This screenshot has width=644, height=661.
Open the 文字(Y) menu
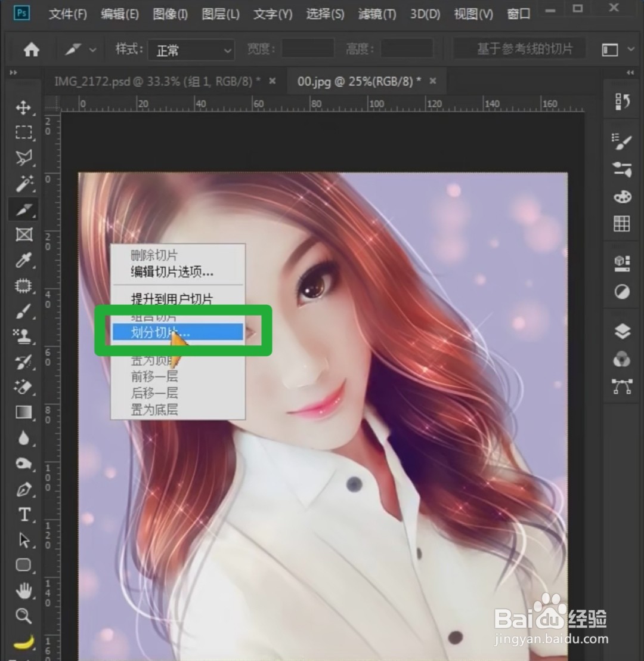273,14
